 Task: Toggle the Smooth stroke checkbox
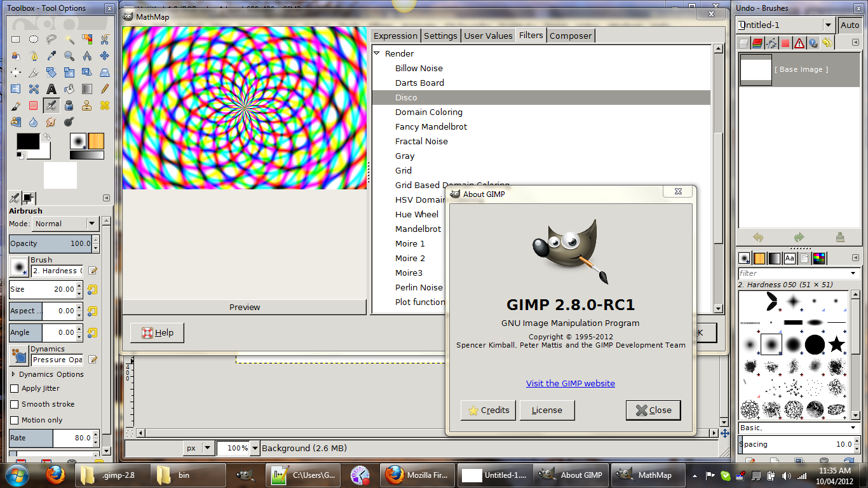pyautogui.click(x=15, y=404)
